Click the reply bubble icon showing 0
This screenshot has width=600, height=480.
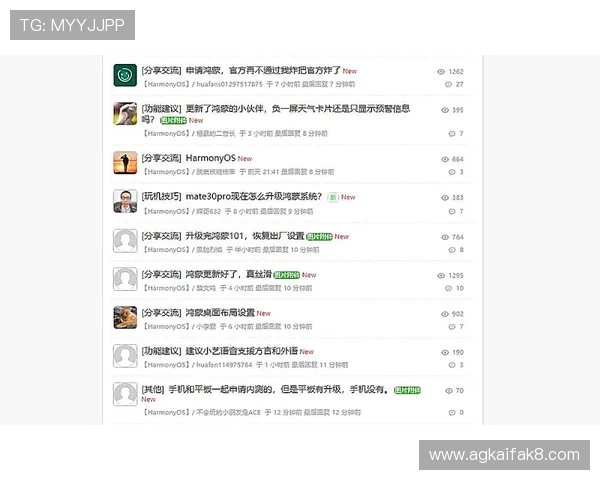click(x=452, y=412)
